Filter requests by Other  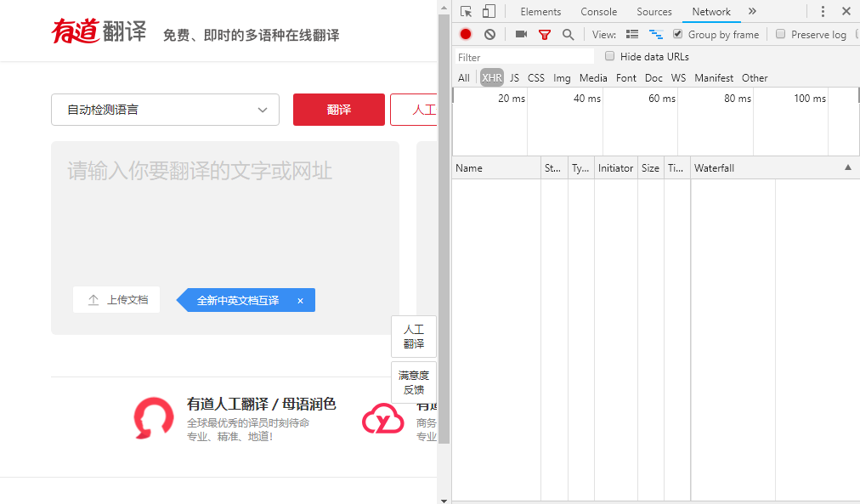pos(754,78)
